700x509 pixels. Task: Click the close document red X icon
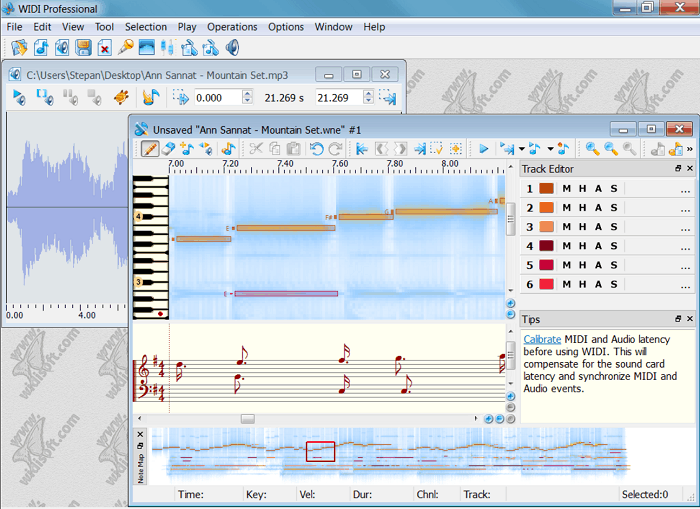(104, 47)
